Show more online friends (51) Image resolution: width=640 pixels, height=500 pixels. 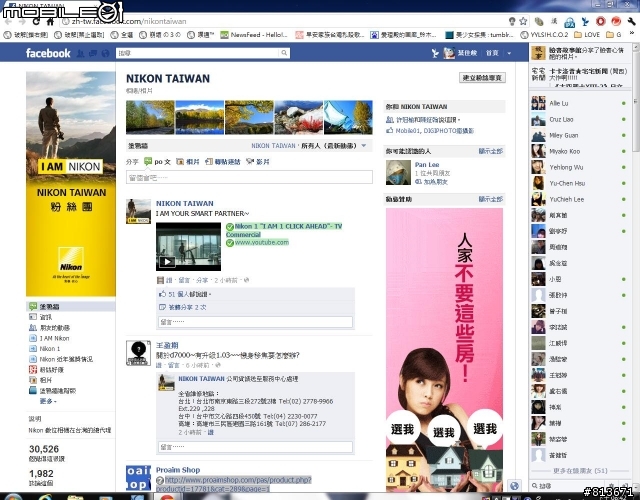[580, 471]
